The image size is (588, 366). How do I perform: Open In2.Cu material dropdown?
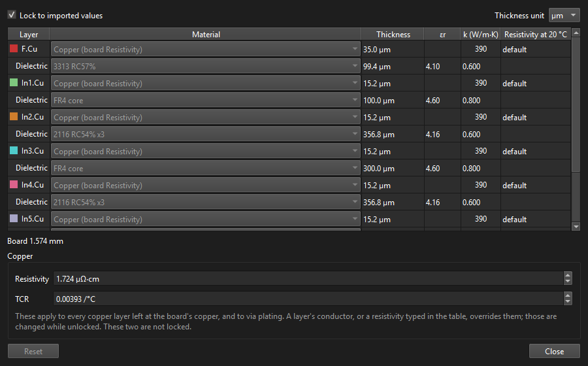tap(206, 117)
